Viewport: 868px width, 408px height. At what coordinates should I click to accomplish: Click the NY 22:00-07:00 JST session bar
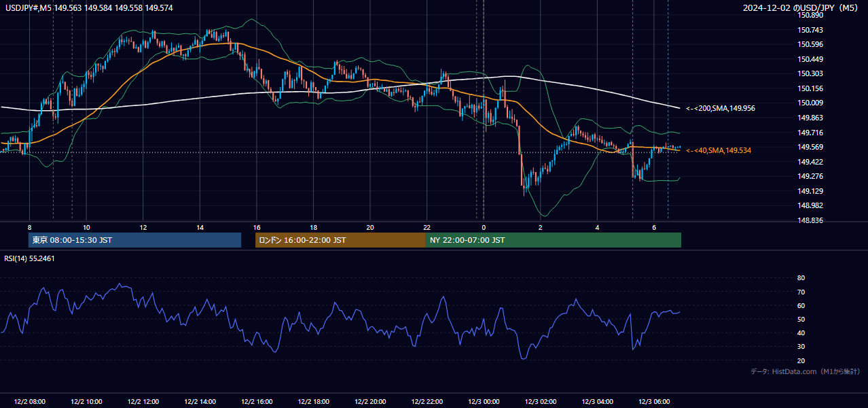pos(553,240)
